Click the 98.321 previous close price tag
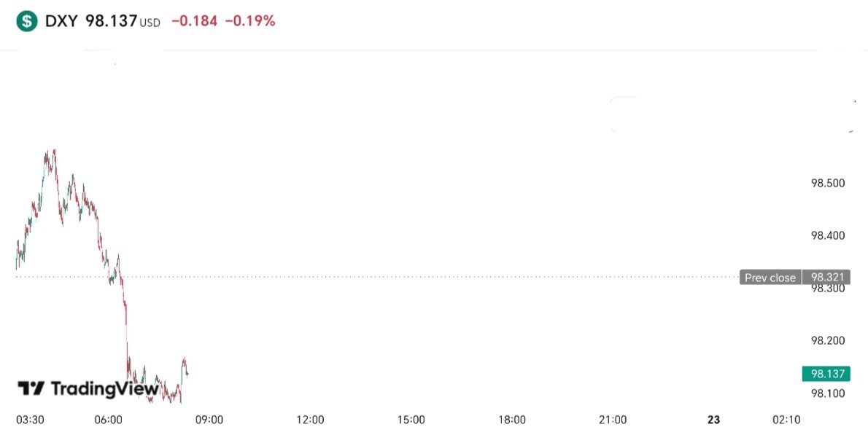 point(826,277)
